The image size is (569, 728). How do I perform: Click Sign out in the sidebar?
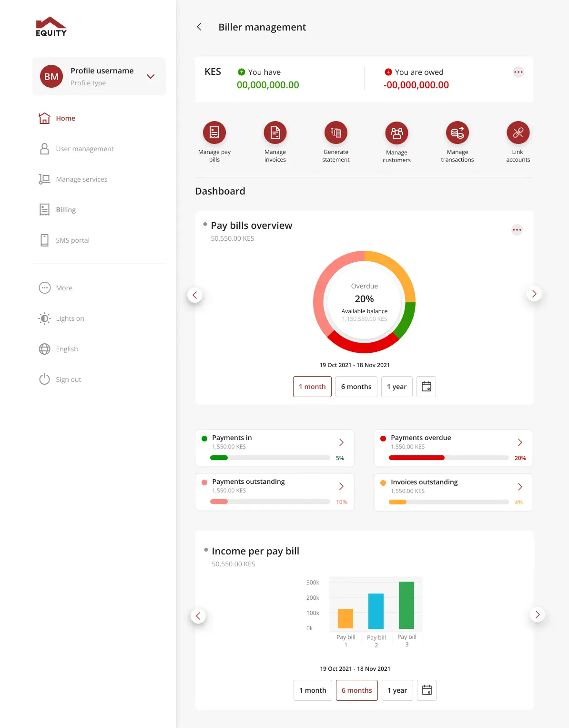[x=68, y=379]
